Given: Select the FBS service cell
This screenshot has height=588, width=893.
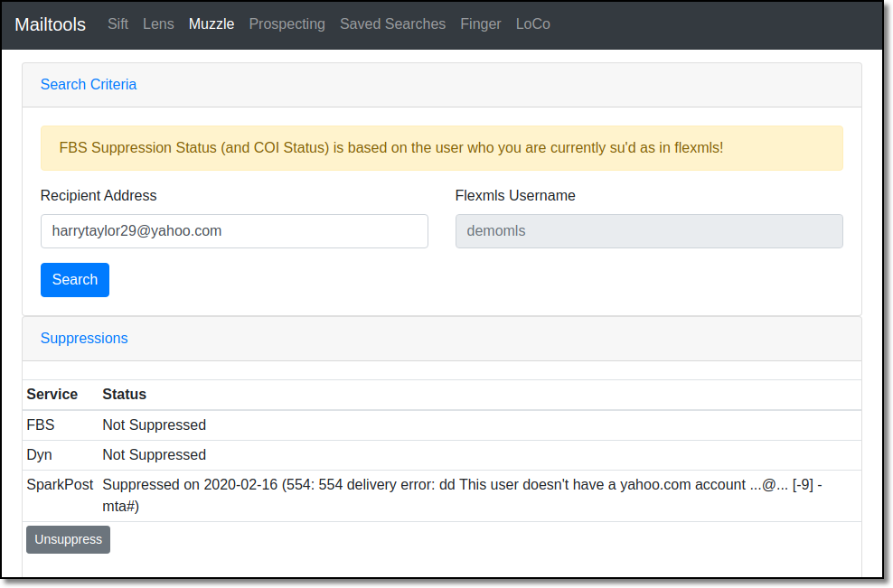Looking at the screenshot, I should tap(41, 425).
